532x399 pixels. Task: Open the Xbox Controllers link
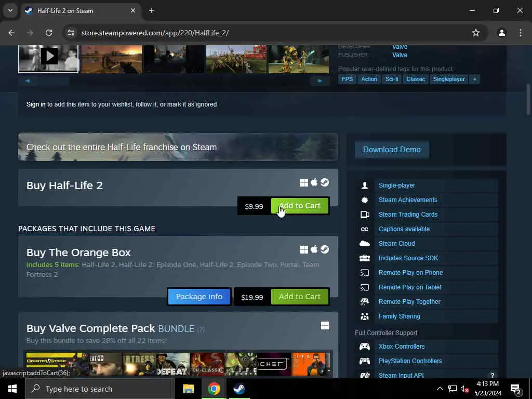point(402,347)
